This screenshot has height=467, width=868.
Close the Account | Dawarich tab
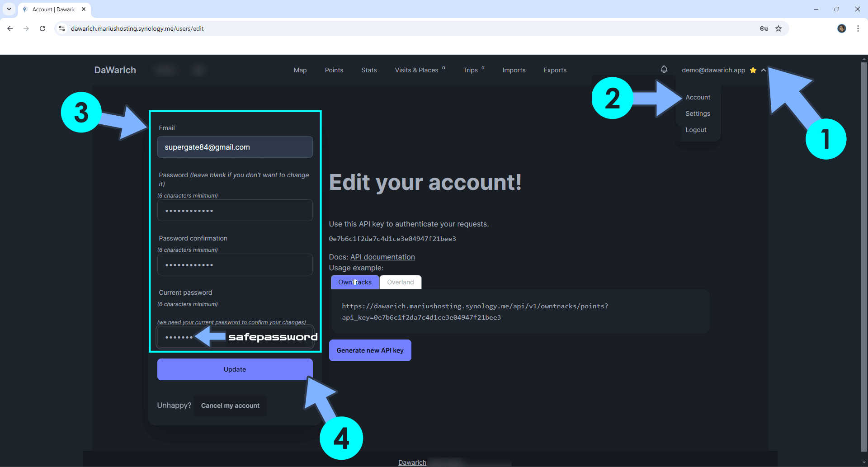pos(84,9)
